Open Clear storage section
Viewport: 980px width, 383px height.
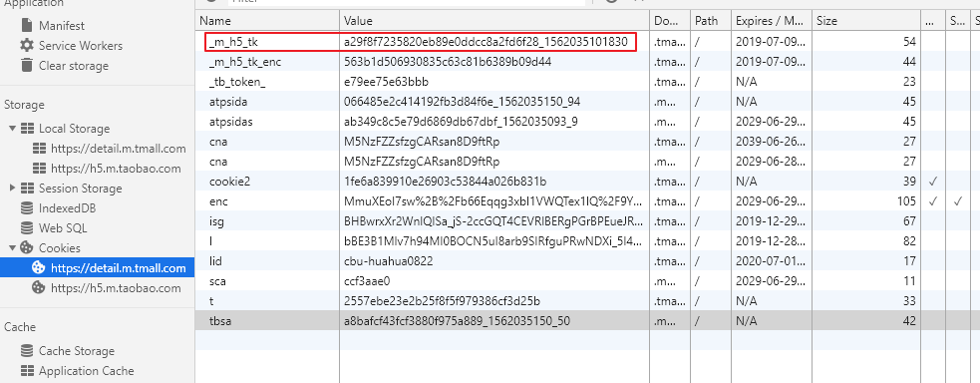pyautogui.click(x=73, y=66)
